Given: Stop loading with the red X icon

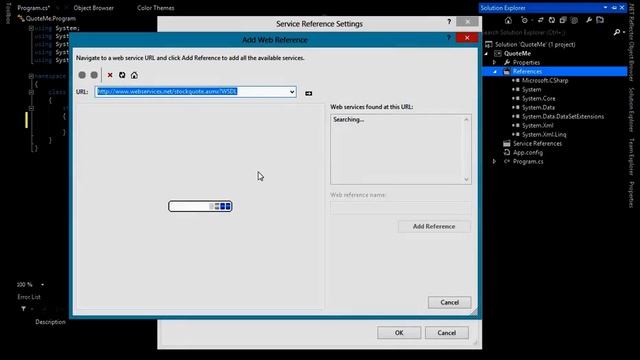Looking at the screenshot, I should point(110,75).
